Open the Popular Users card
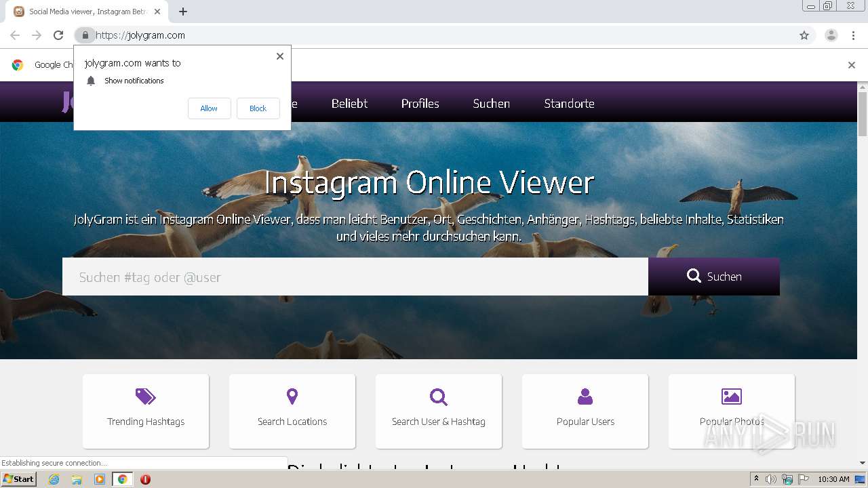The width and height of the screenshot is (868, 488). (x=585, y=411)
